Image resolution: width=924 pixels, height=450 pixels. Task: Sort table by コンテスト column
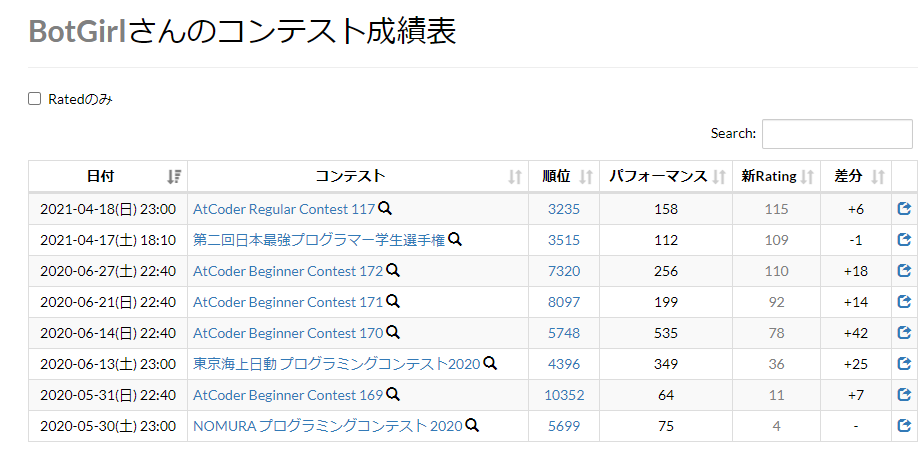coord(358,176)
